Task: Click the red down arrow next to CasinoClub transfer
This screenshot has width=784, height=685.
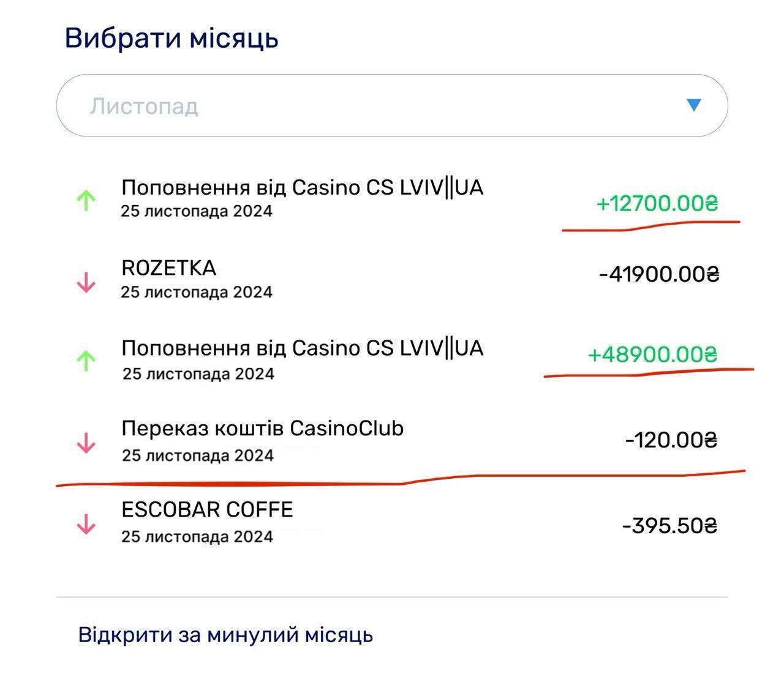Action: [x=86, y=443]
